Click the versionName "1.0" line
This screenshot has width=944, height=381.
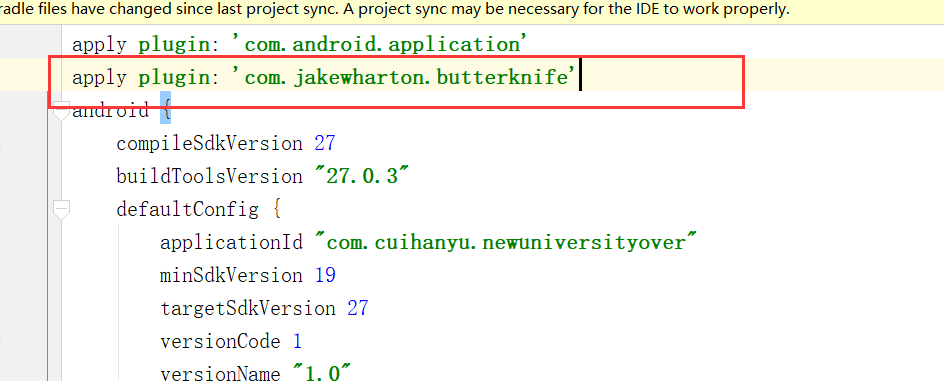pos(255,373)
